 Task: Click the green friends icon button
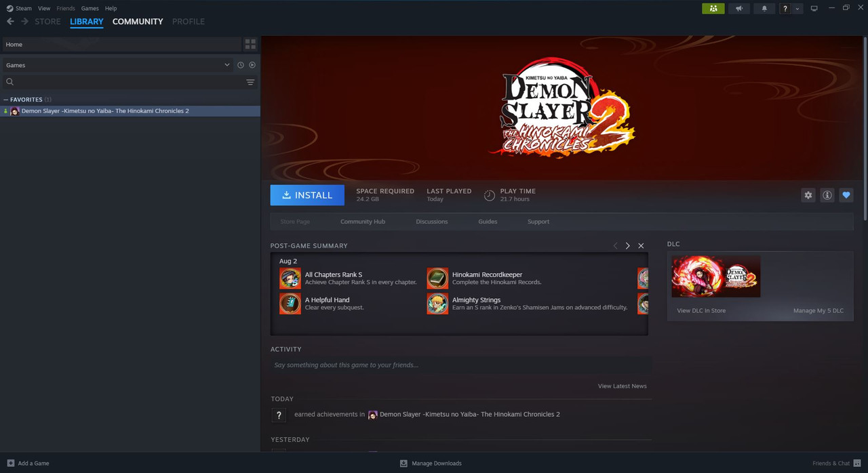pyautogui.click(x=713, y=8)
